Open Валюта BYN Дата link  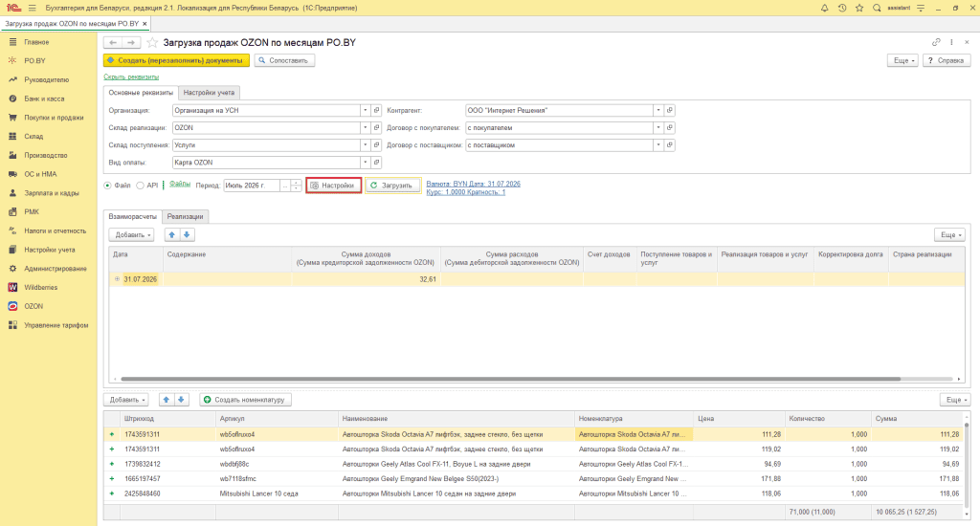pos(473,184)
